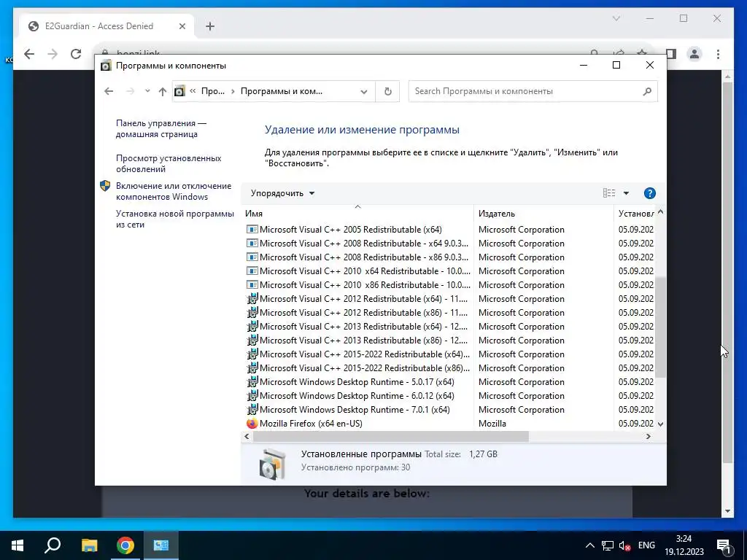Open Включение или отключение компонентов Windows
This screenshot has width=747, height=560.
click(174, 192)
